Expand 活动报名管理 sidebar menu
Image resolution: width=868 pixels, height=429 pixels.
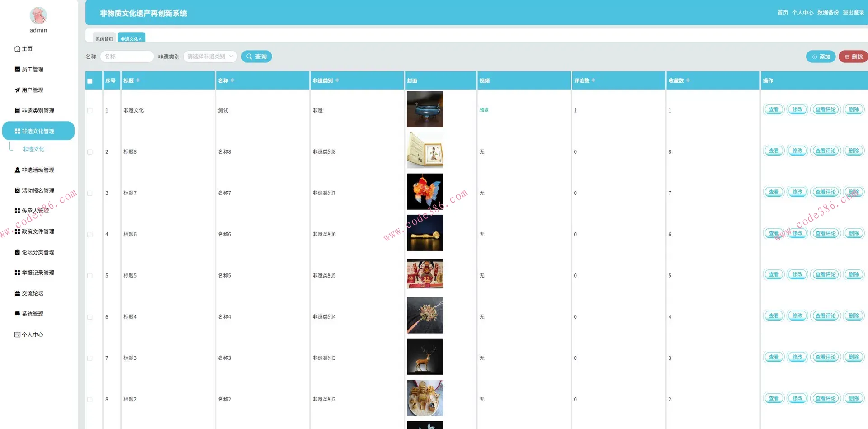(34, 190)
